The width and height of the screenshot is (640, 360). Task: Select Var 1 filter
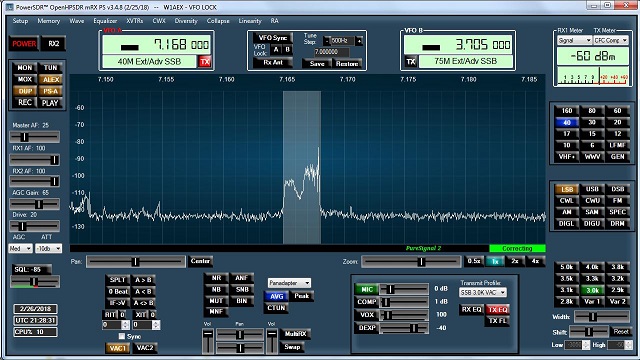coord(592,301)
